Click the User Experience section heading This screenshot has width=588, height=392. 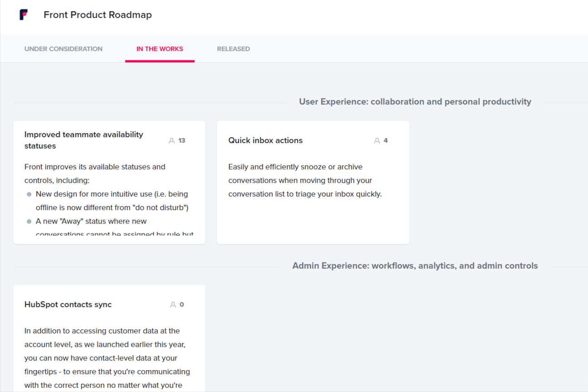(x=415, y=102)
